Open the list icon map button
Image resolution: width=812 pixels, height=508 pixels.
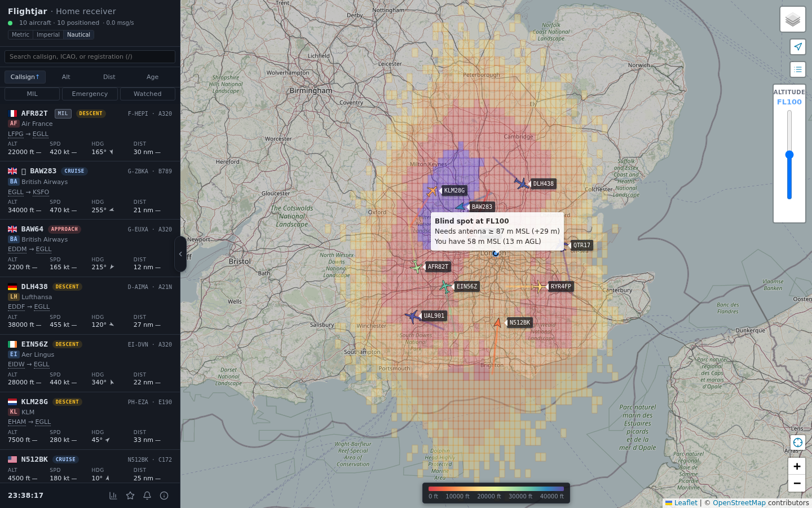(797, 69)
